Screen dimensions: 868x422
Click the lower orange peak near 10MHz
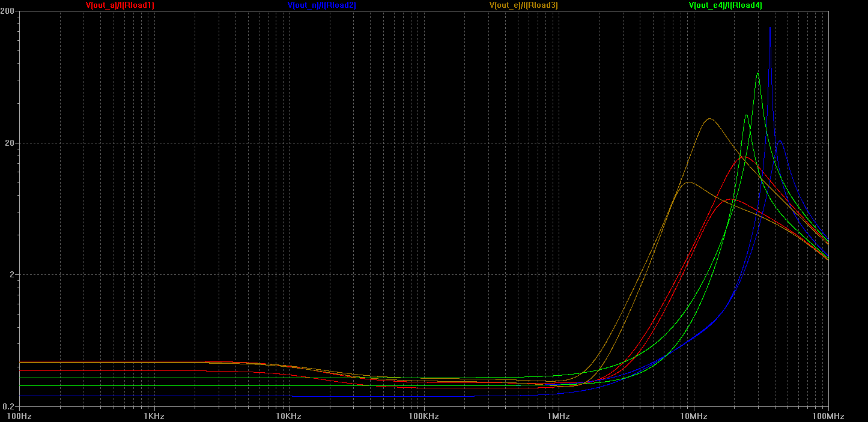point(688,182)
